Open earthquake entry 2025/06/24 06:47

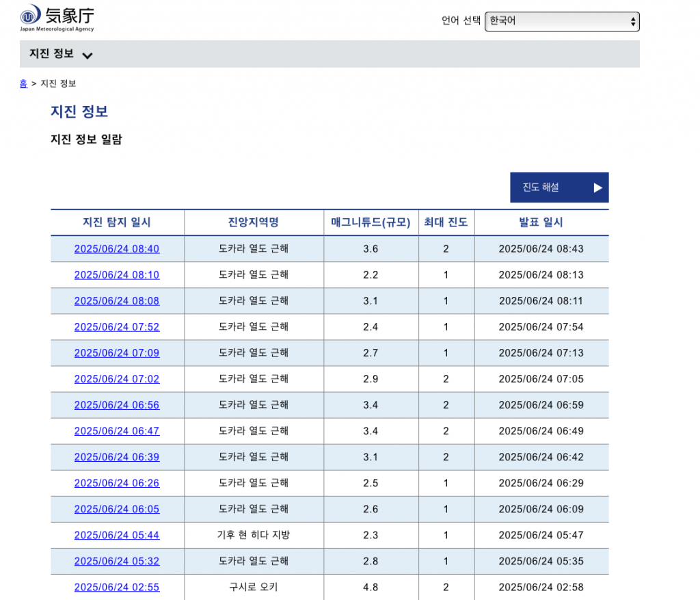(117, 431)
